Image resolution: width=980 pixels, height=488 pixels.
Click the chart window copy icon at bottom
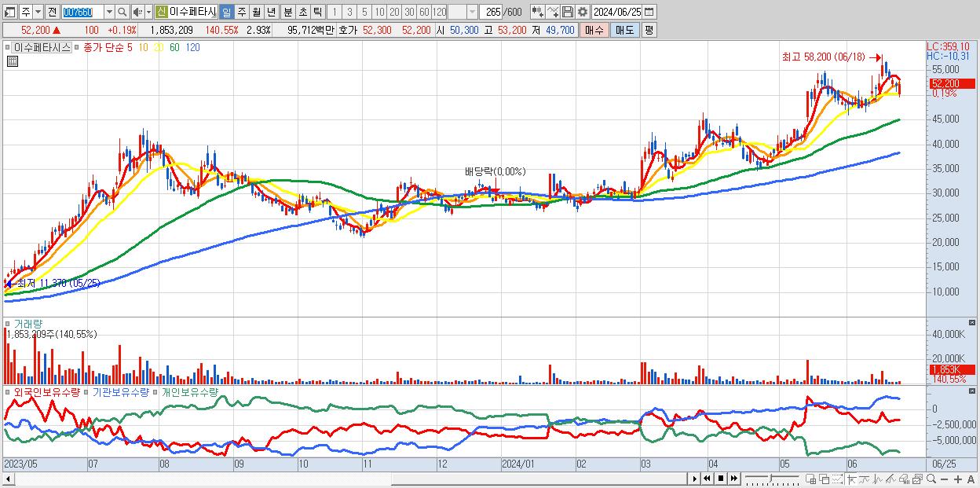pyautogui.click(x=917, y=479)
